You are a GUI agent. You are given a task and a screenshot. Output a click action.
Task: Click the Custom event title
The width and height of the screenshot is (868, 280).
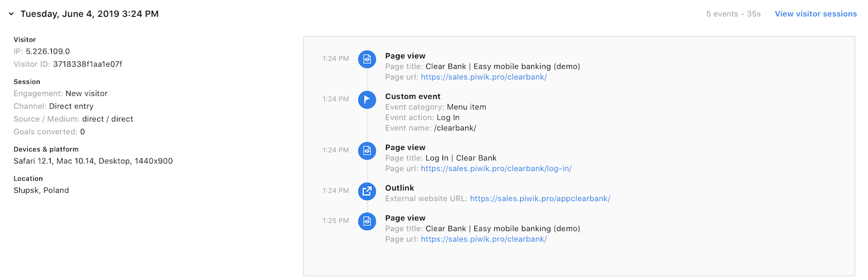pyautogui.click(x=413, y=96)
